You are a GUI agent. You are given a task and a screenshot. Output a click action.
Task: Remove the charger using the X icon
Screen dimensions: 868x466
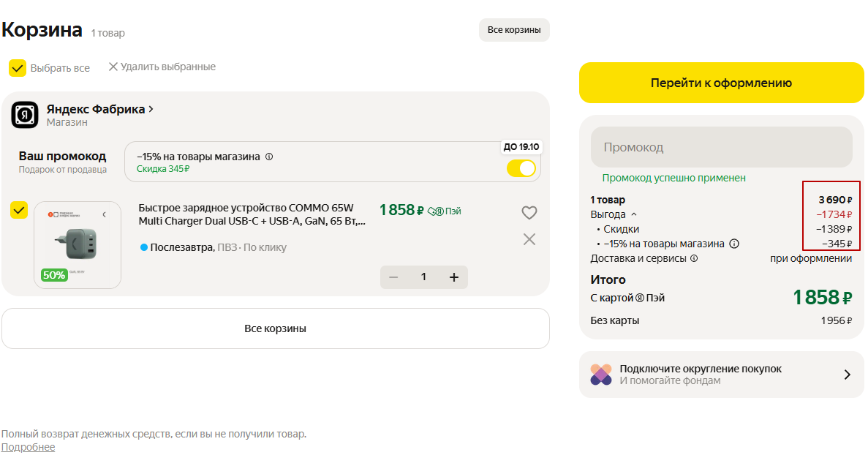coord(529,239)
